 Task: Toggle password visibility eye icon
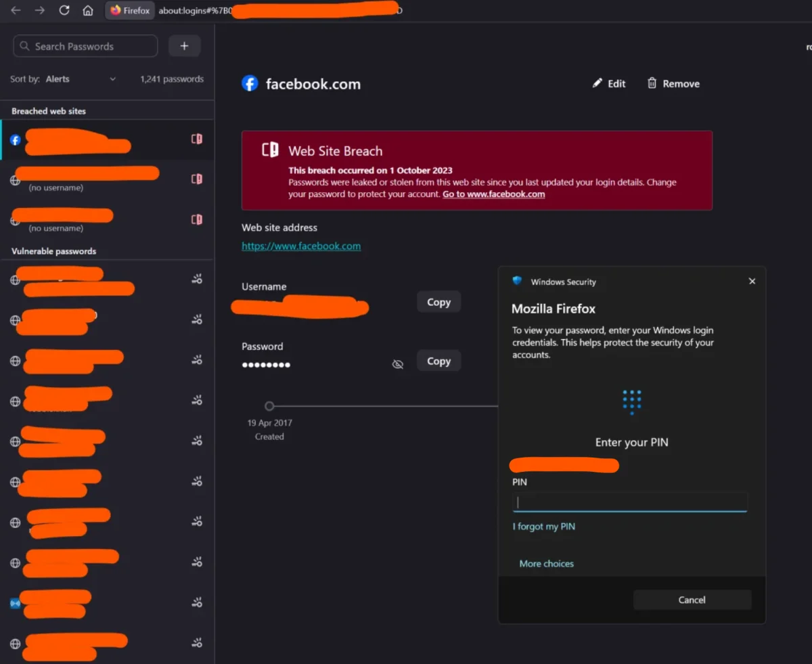(x=398, y=364)
